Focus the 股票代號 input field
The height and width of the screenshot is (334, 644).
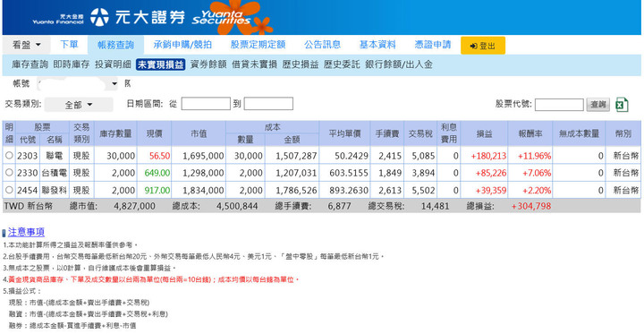click(559, 105)
